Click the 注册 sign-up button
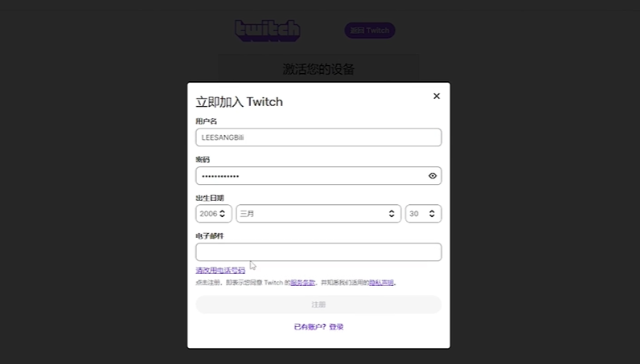The image size is (640, 364). 318,305
